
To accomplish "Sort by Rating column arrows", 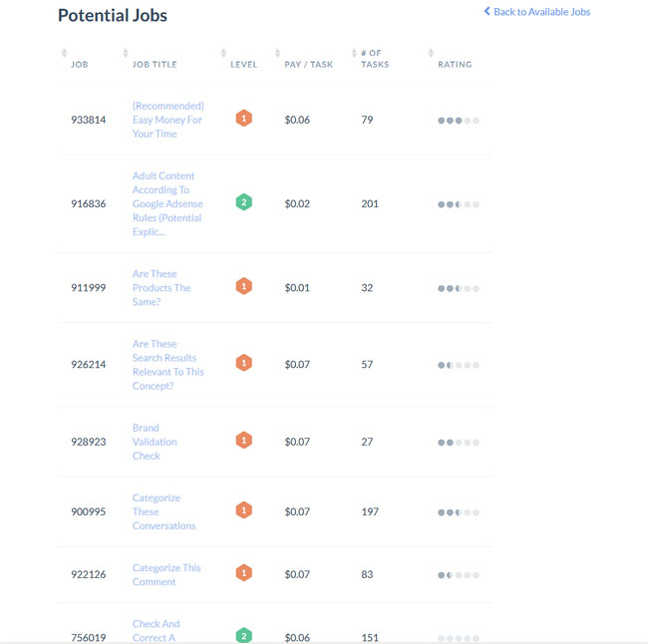I will click(x=431, y=53).
